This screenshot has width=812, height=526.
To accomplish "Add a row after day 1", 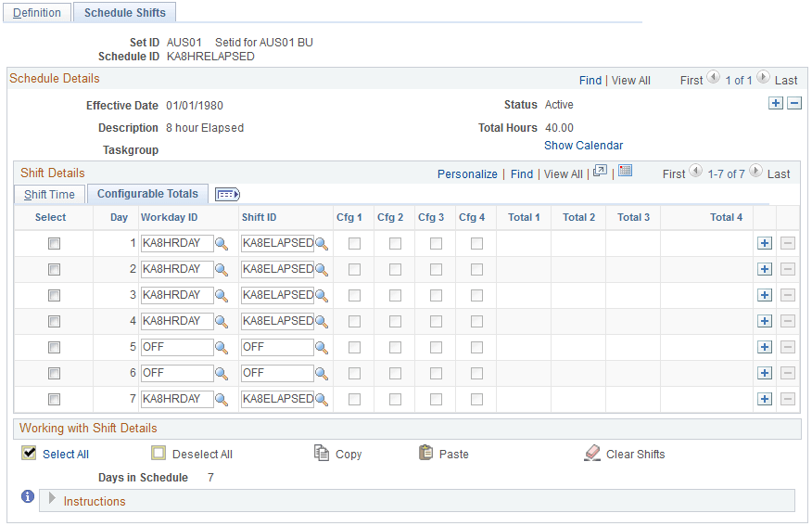I will 765,243.
